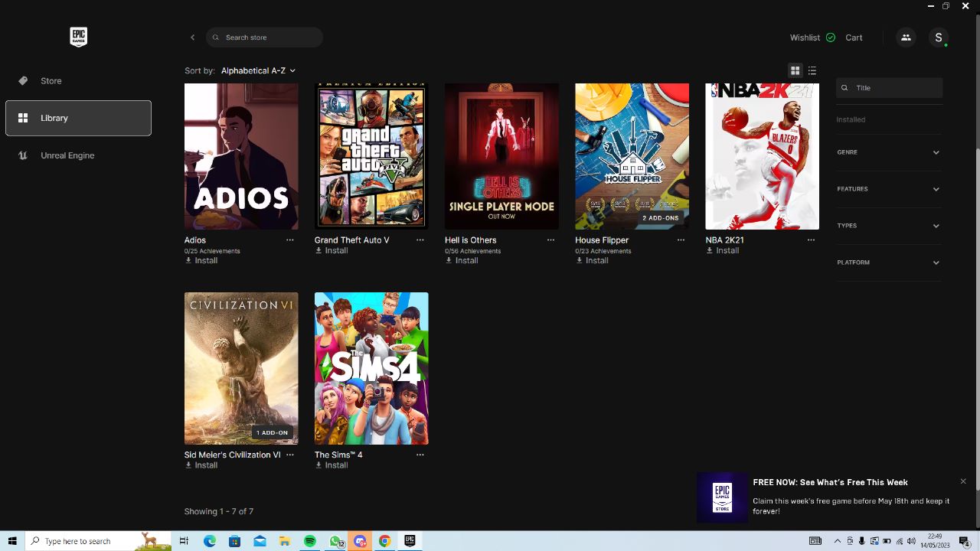
Task: Select Library in the left sidebar
Action: pyautogui.click(x=78, y=118)
